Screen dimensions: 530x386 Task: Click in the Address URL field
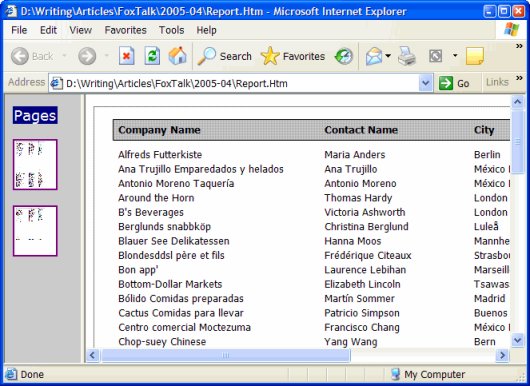tap(240, 83)
